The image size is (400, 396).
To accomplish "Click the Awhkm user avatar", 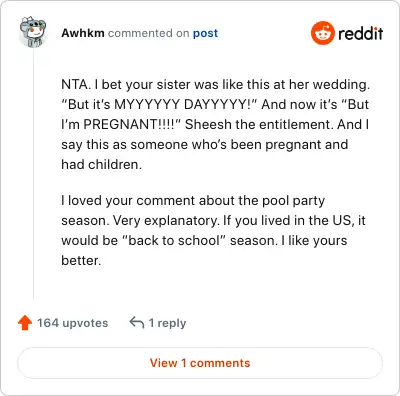I will (32, 32).
